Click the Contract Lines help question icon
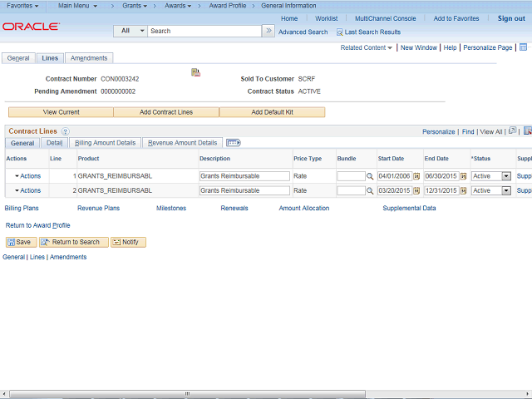The width and height of the screenshot is (532, 399). [65, 131]
